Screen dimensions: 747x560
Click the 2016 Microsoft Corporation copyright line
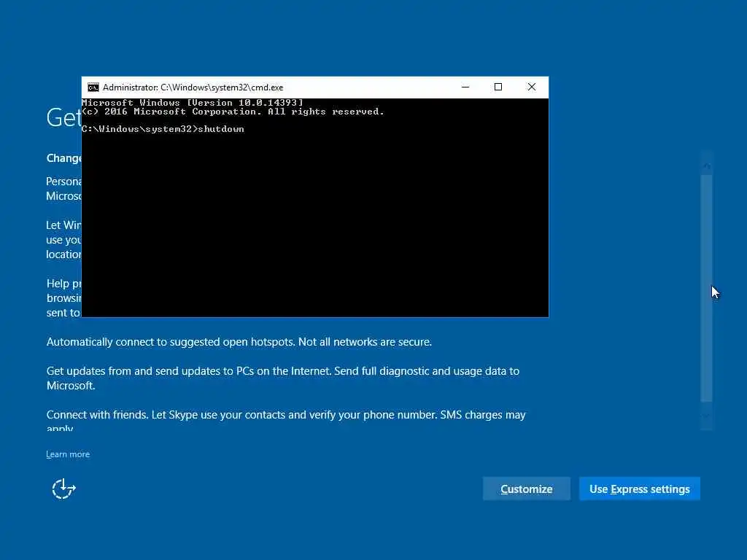point(233,112)
